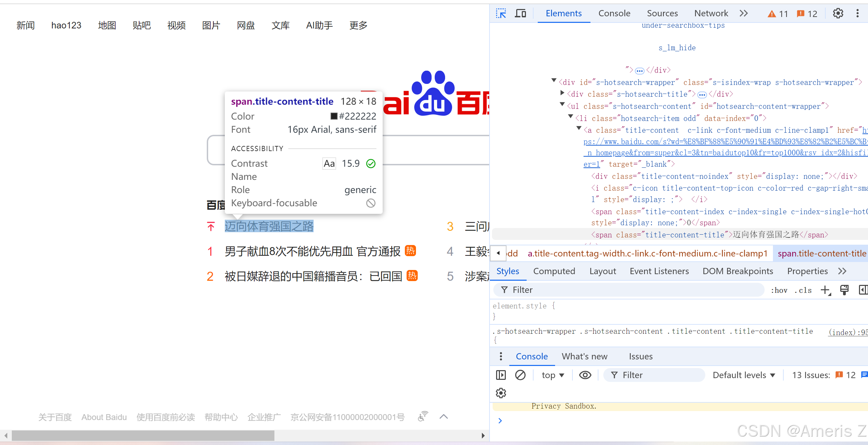868x445 pixels.
Task: Click the new style rule plus icon
Action: click(825, 290)
